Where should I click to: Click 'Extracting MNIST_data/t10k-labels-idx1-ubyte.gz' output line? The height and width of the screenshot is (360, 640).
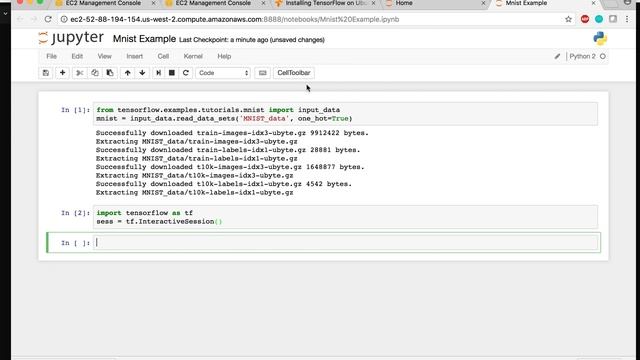point(195,193)
